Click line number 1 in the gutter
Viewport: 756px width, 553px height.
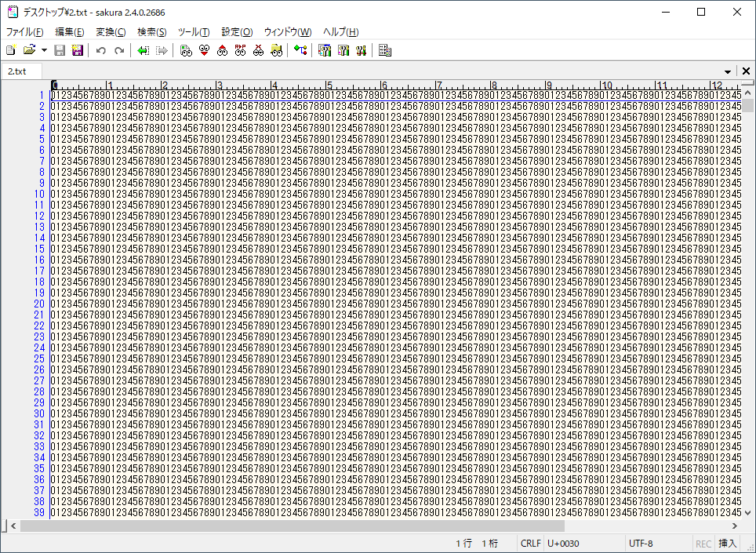tap(42, 95)
